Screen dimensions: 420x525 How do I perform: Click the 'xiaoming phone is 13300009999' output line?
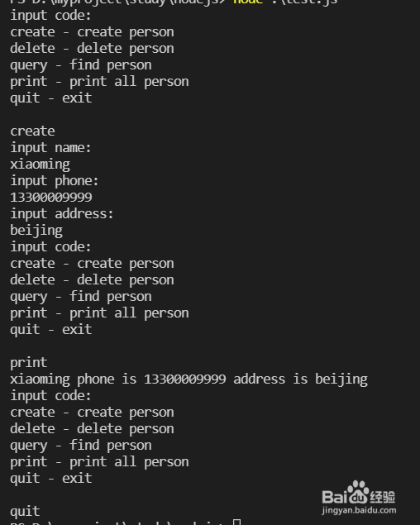(x=189, y=379)
